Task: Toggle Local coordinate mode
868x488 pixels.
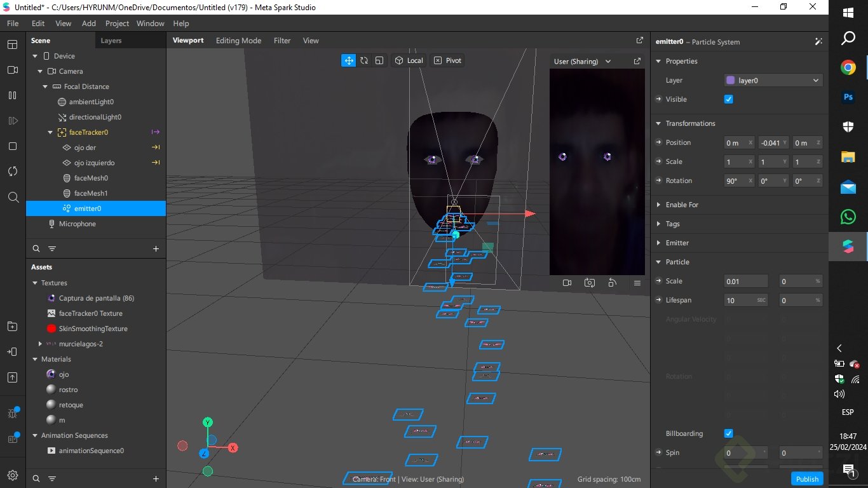Action: (x=409, y=60)
